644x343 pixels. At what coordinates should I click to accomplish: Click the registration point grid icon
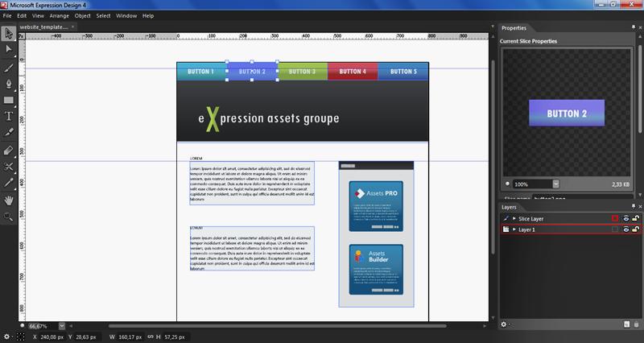coord(21,337)
